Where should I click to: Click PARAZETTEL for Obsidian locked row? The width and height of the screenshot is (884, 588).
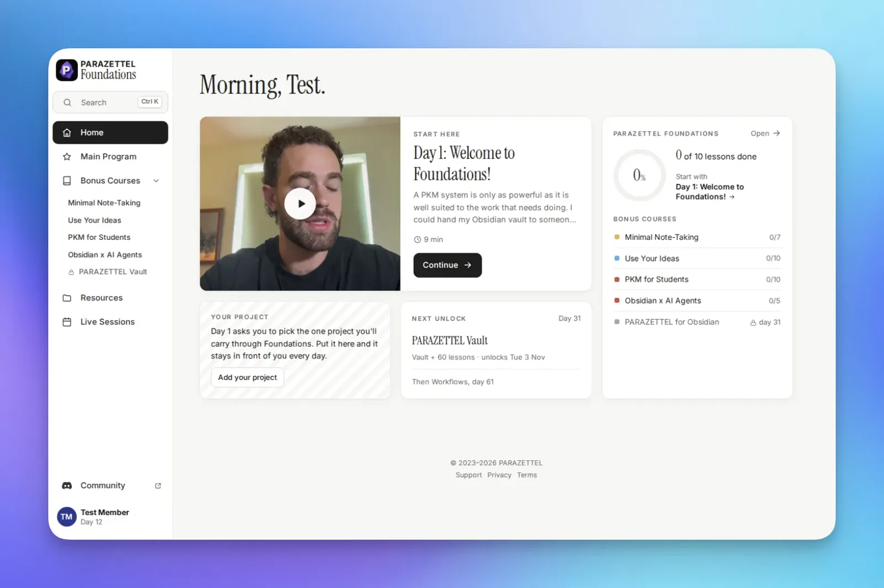[x=697, y=322]
